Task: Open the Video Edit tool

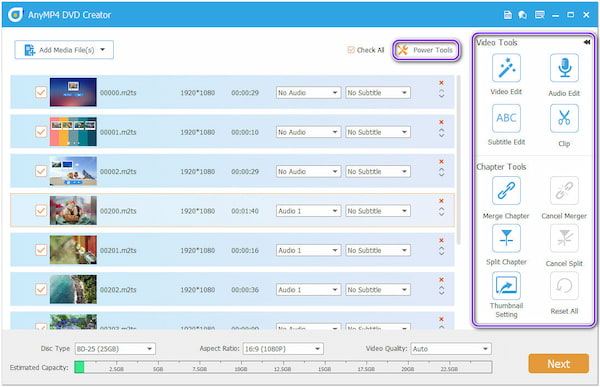Action: click(x=506, y=68)
